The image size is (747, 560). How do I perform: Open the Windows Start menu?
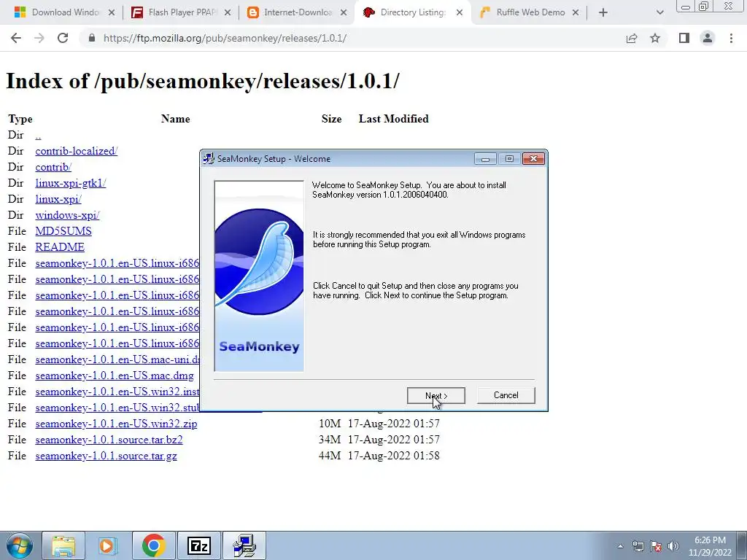tap(20, 545)
